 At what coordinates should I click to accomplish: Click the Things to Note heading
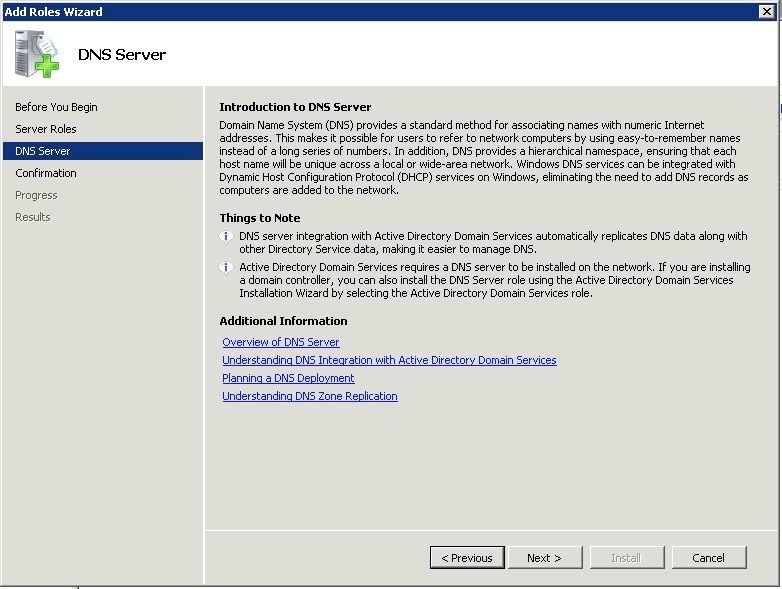[x=260, y=218]
